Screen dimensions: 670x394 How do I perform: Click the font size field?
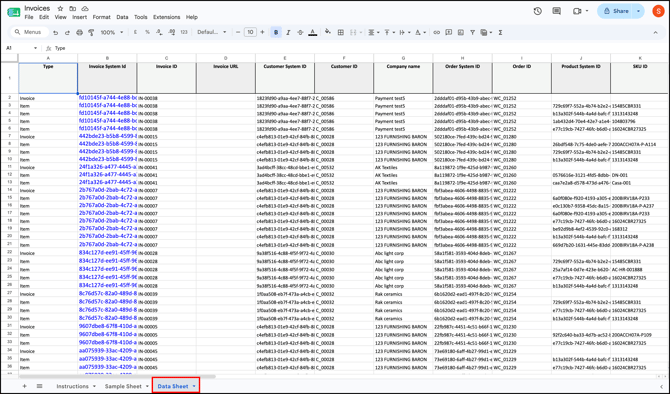[x=250, y=32]
